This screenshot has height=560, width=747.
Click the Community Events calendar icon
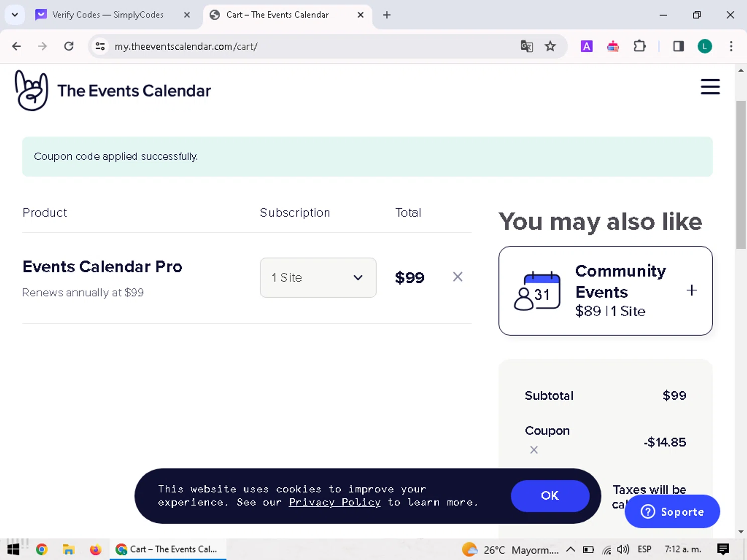click(x=537, y=291)
